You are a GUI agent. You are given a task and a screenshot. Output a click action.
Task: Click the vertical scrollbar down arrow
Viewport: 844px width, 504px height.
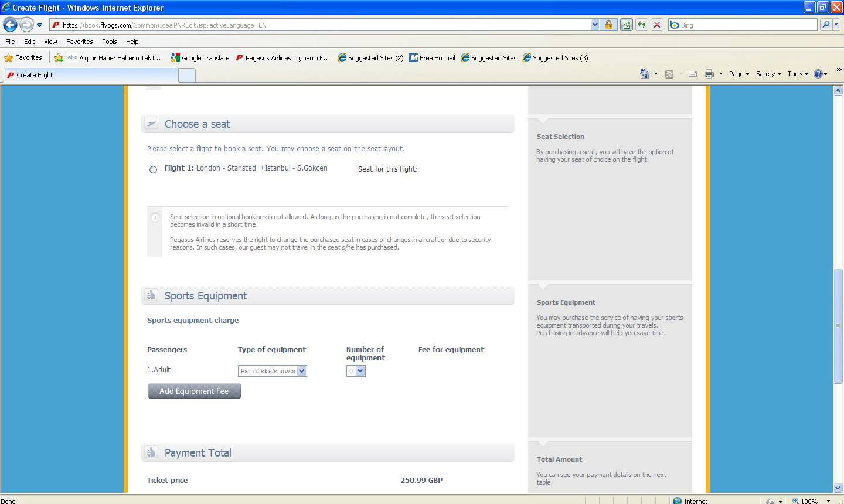(x=838, y=488)
